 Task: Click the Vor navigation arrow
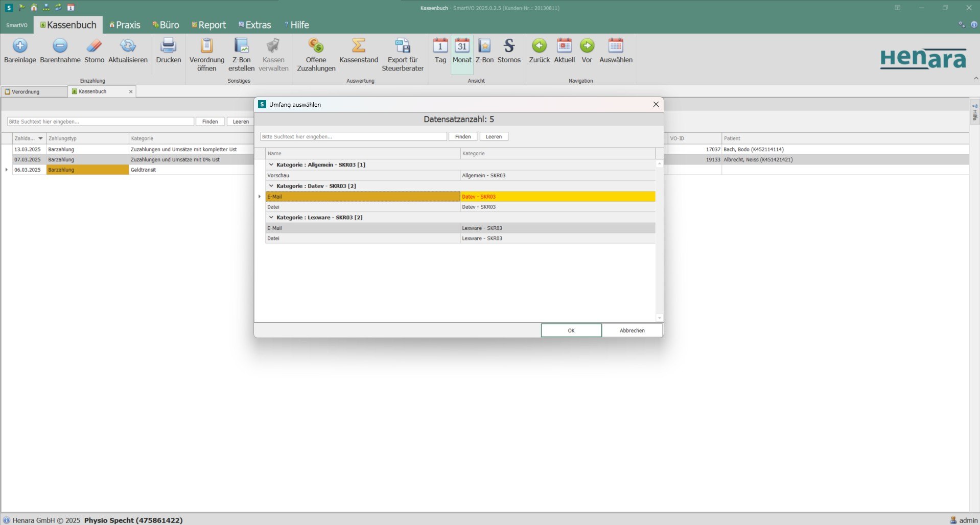[x=587, y=46]
